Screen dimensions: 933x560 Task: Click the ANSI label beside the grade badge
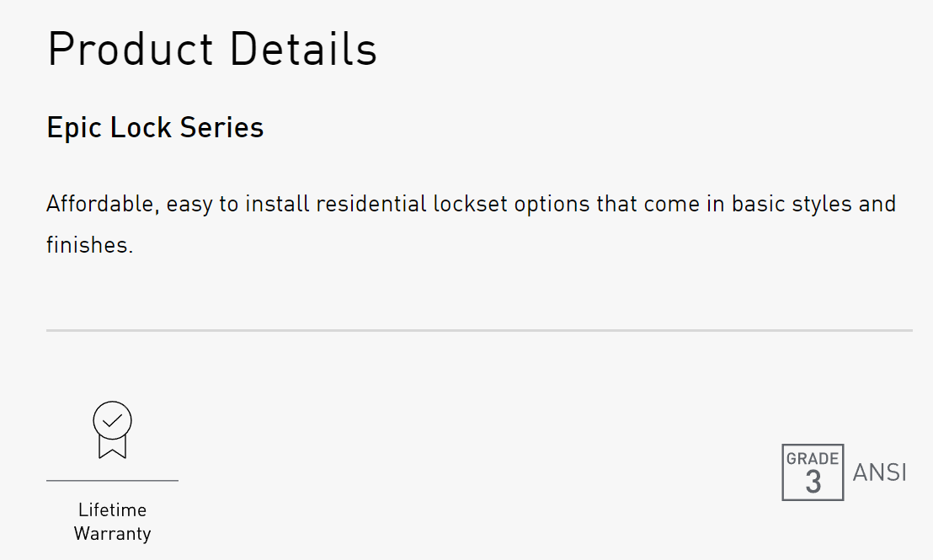pyautogui.click(x=879, y=472)
